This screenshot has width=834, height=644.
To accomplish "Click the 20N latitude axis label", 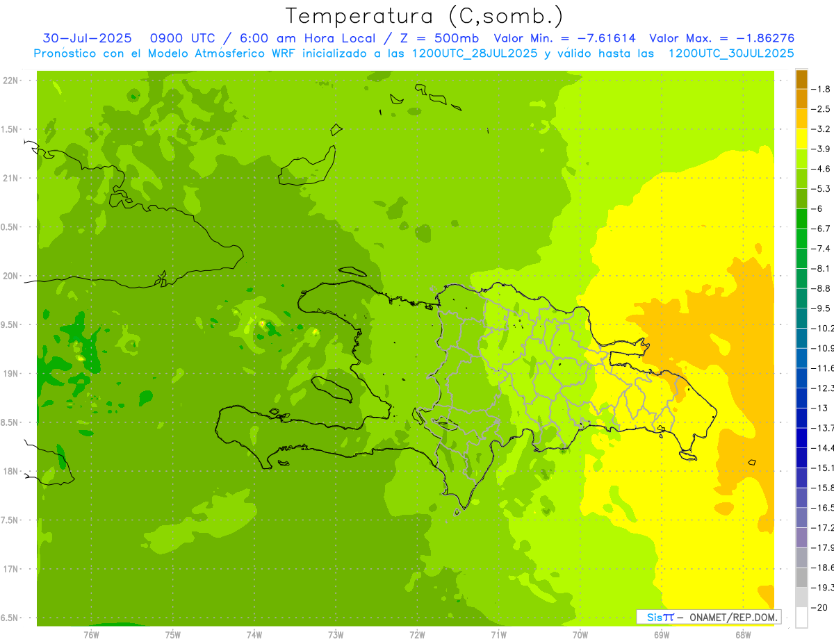I will click(11, 276).
